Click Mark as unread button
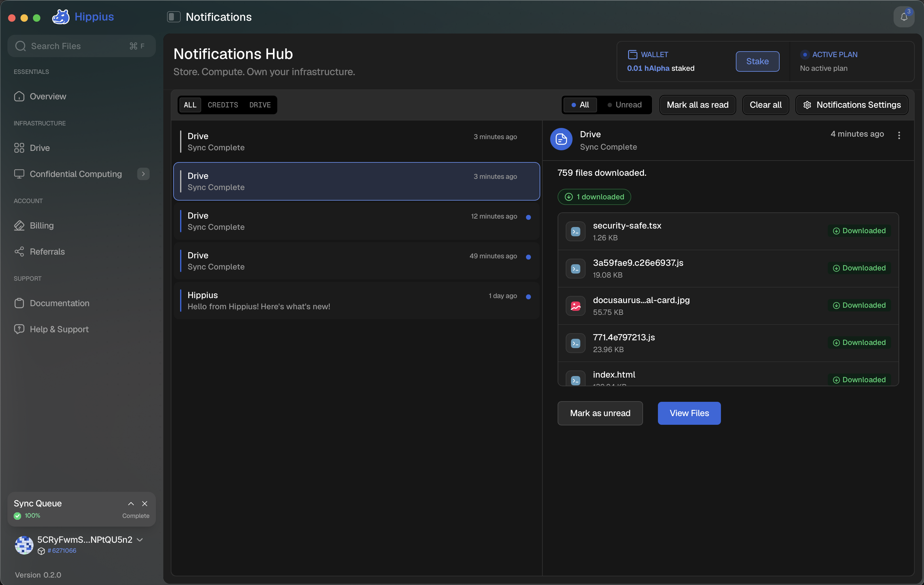Screen dimensions: 924x585 coord(600,413)
